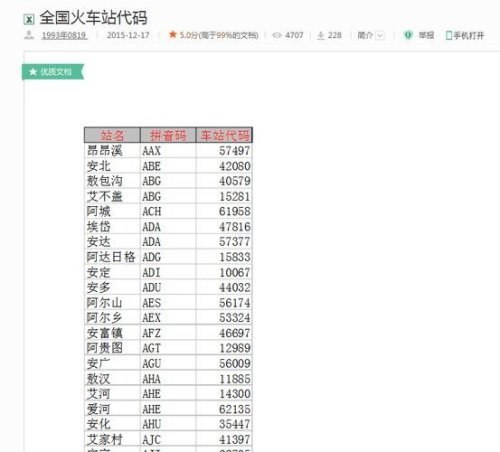The width and height of the screenshot is (500, 452).
Task: Click station name 安多
Action: (99, 287)
